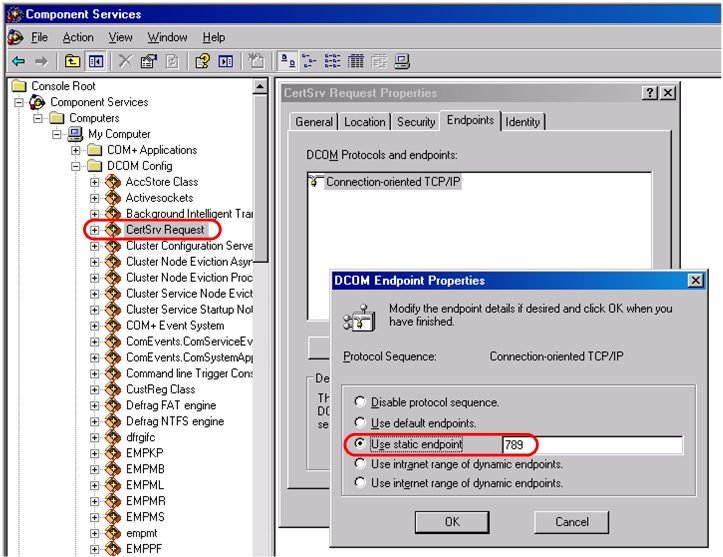Open the Action menu
This screenshot has width=723, height=557.
coord(78,37)
